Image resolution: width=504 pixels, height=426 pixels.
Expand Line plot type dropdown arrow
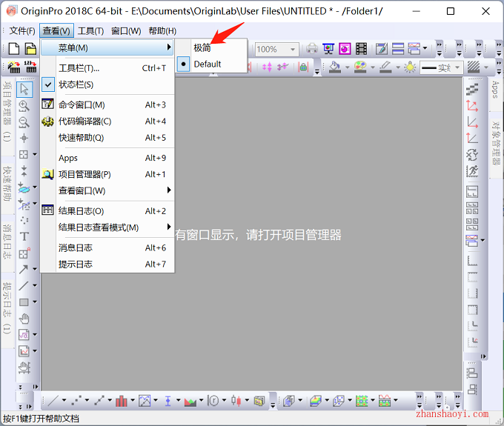(x=64, y=400)
